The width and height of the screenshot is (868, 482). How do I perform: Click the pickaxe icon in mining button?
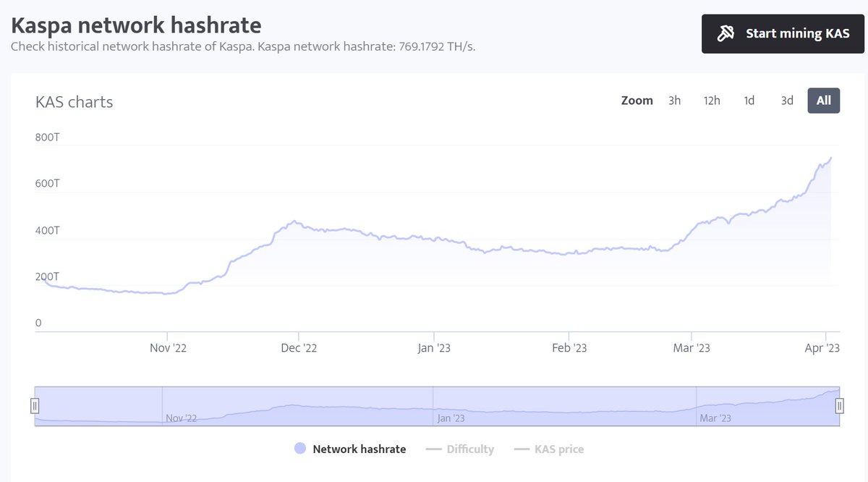(x=726, y=33)
